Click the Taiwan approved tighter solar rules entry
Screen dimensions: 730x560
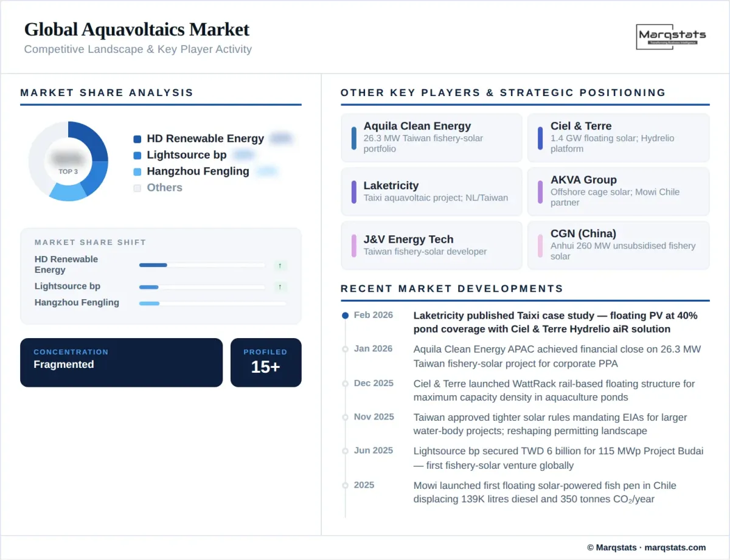551,424
